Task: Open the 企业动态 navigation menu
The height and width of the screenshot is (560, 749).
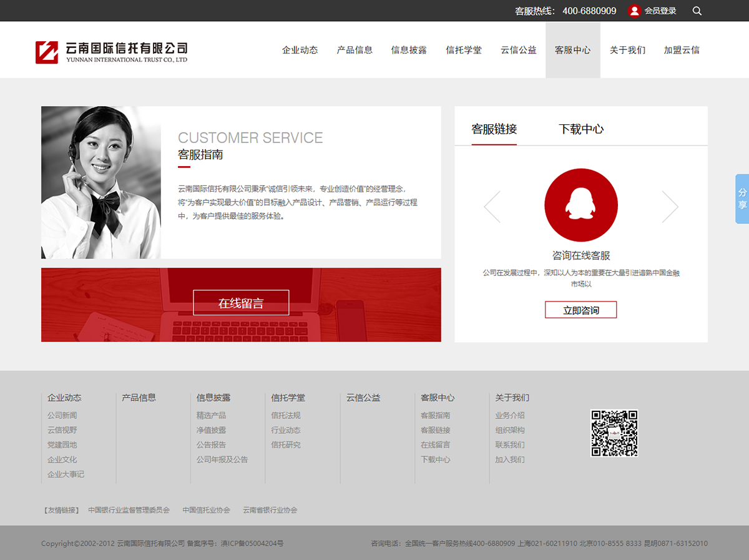Action: [x=300, y=50]
